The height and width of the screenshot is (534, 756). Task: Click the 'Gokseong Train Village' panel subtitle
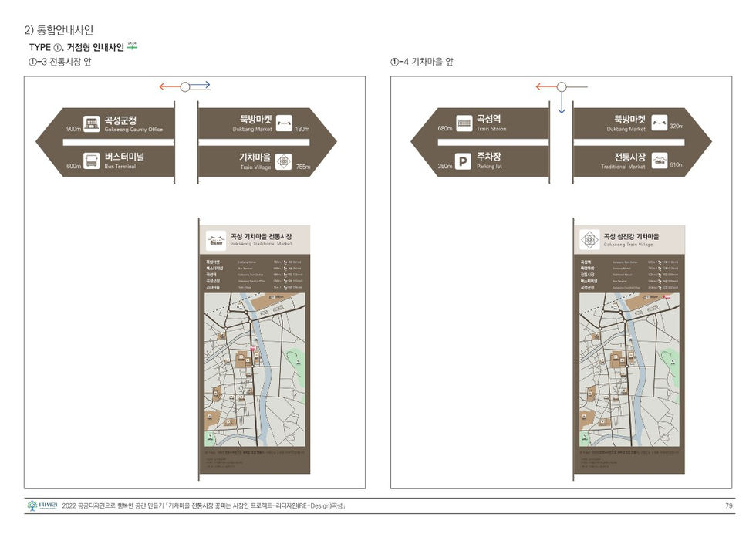628,245
